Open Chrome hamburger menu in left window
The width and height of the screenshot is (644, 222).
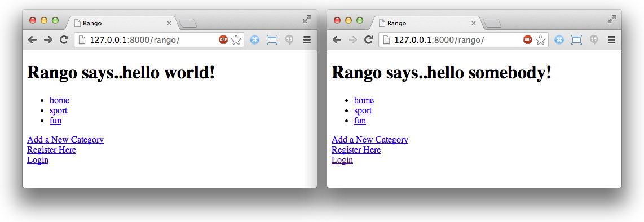tap(307, 40)
